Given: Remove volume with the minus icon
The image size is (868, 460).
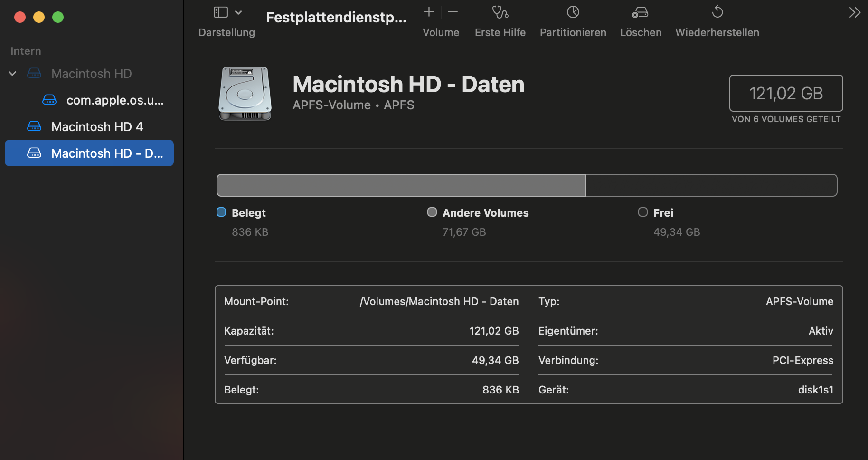Looking at the screenshot, I should click(453, 12).
